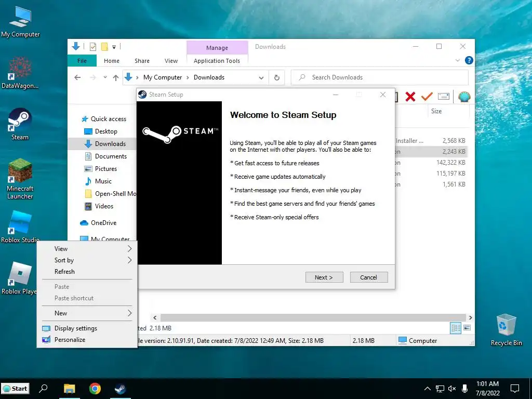Switch to details view layout icon
This screenshot has width=532, height=399.
456,328
